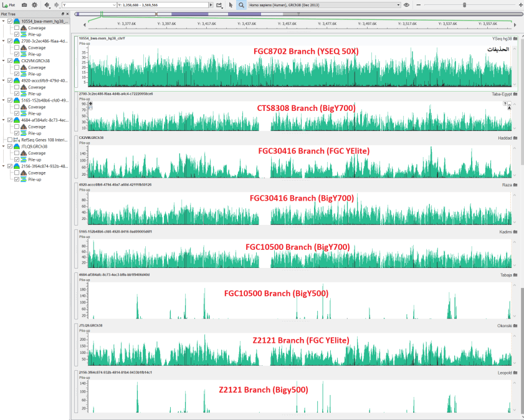Open the chromosome Y dropdown
This screenshot has height=420, width=524.
point(115,4)
